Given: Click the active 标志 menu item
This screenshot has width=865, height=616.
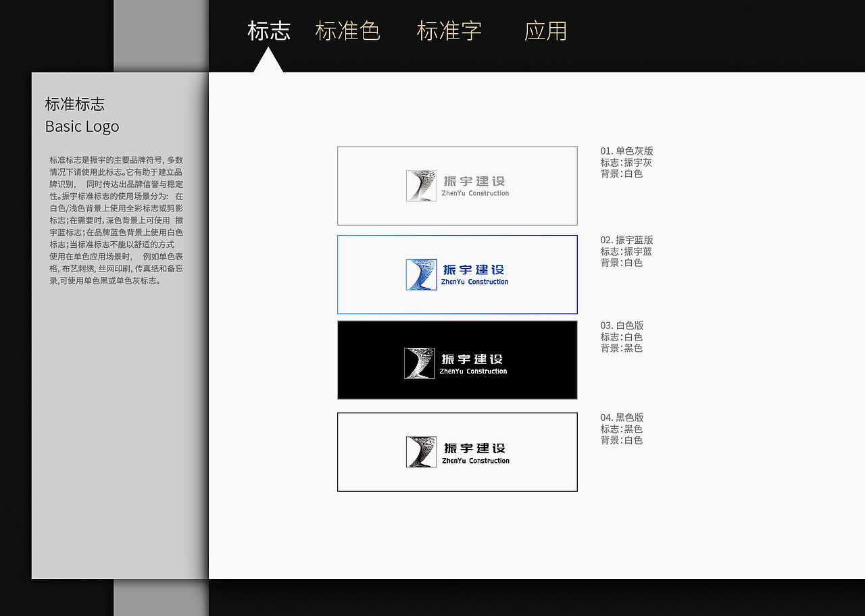Looking at the screenshot, I should pyautogui.click(x=269, y=30).
